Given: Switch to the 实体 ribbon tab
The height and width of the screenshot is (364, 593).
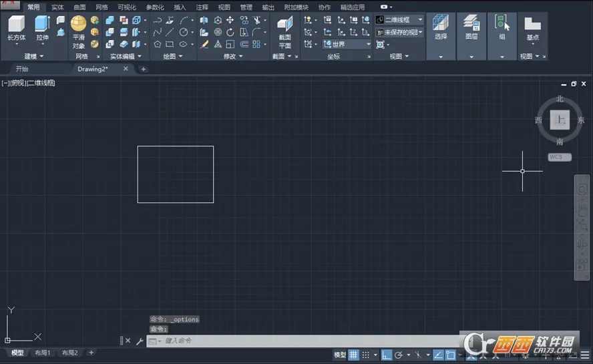Looking at the screenshot, I should 57,7.
